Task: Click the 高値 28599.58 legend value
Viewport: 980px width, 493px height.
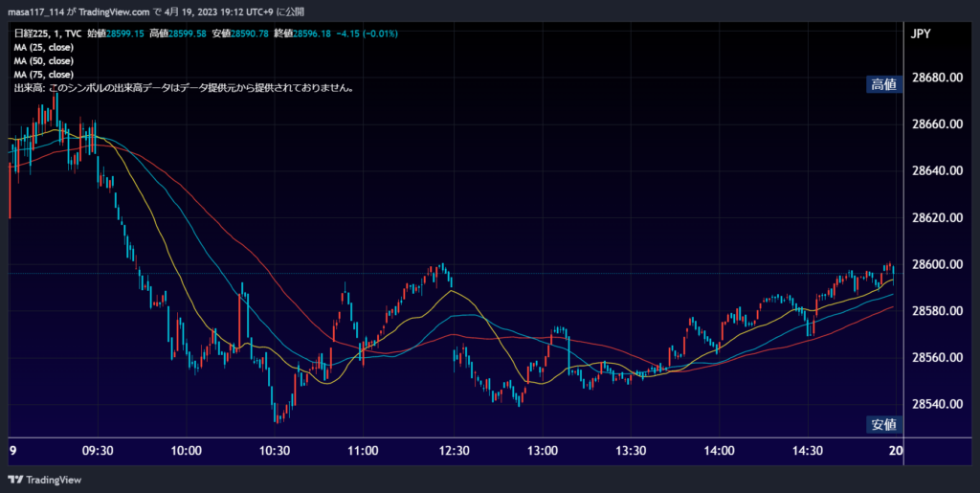Action: [x=177, y=34]
